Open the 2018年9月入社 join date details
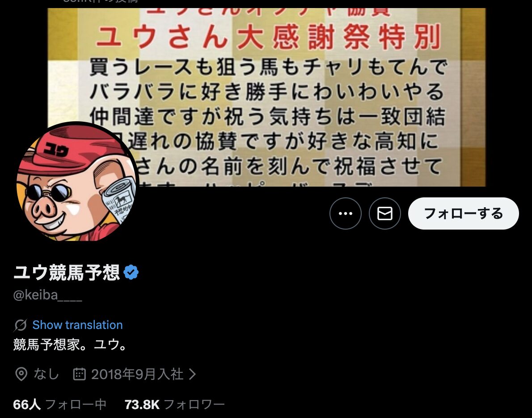532x418 pixels. (137, 374)
